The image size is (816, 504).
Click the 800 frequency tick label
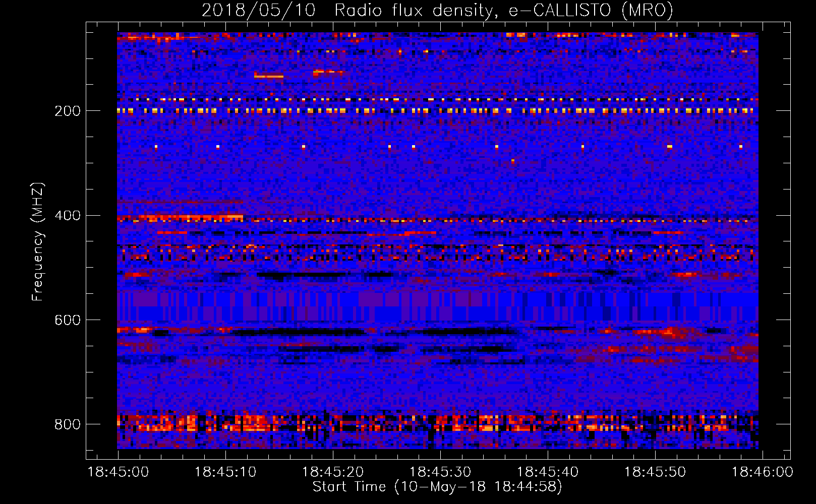[x=68, y=424]
